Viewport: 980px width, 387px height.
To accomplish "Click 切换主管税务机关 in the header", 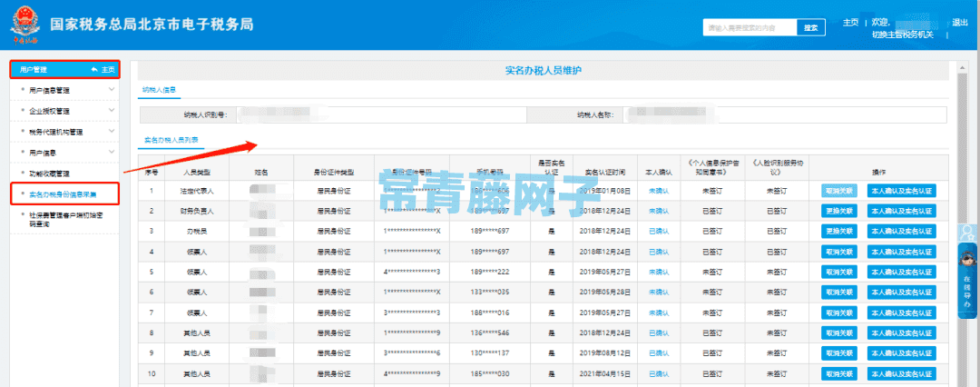I will click(903, 35).
